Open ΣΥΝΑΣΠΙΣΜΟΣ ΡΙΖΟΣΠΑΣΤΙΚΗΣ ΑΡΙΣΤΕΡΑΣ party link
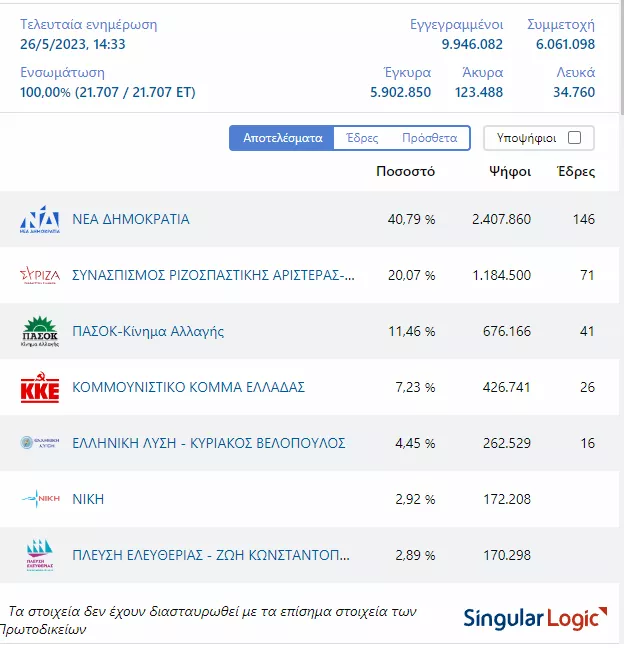Screen dimensions: 624x652 coord(213,275)
